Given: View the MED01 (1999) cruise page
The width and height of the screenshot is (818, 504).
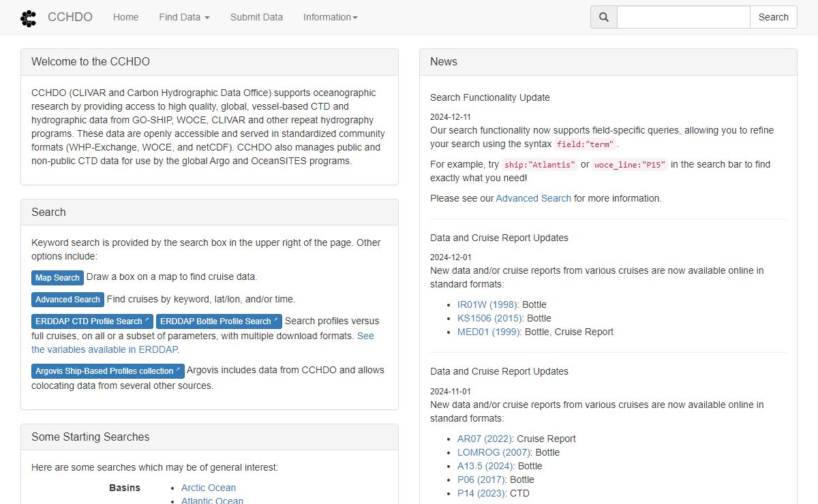Looking at the screenshot, I should pos(489,332).
